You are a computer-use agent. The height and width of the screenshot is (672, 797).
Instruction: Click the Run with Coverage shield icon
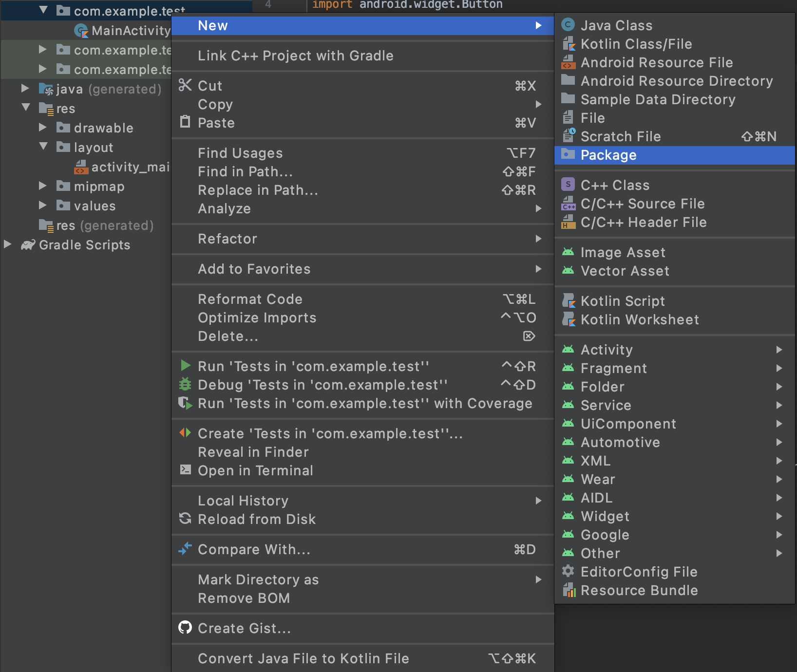click(185, 403)
